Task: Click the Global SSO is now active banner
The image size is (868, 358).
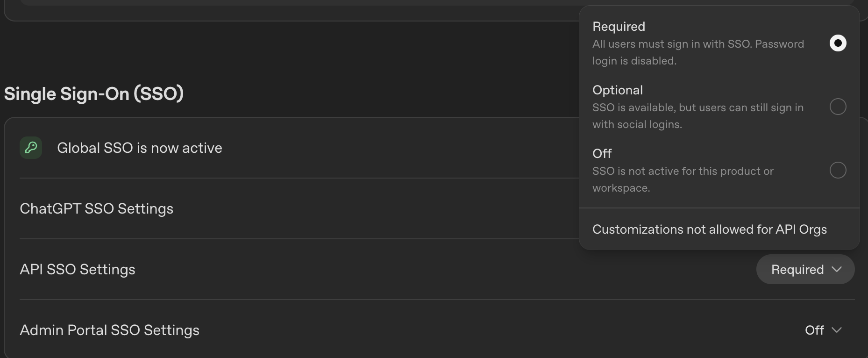Action: click(139, 148)
